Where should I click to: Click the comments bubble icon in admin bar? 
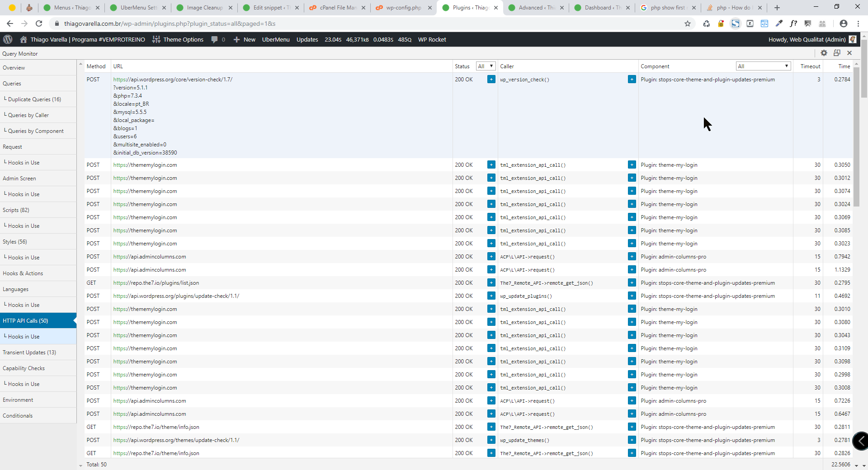215,39
